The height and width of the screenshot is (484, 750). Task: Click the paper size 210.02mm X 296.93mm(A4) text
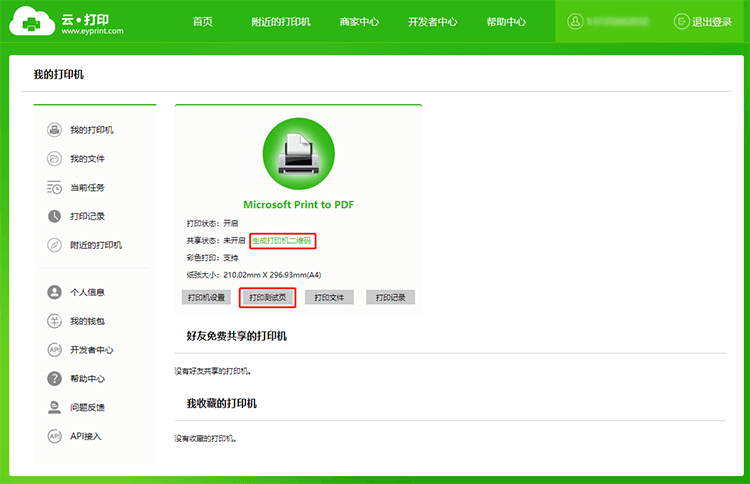272,275
